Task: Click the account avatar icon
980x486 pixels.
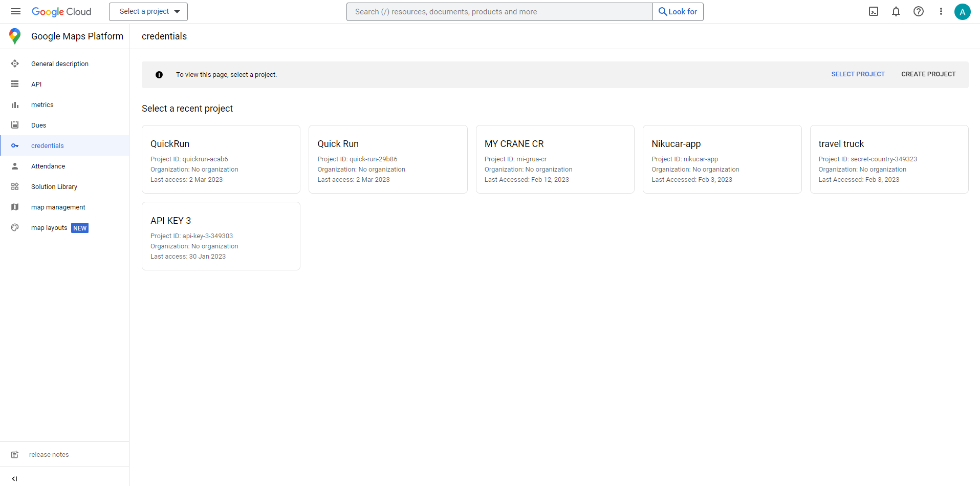Action: tap(962, 11)
